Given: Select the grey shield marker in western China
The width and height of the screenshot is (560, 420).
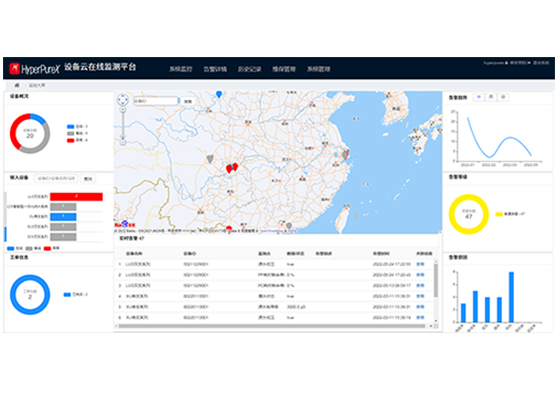Looking at the screenshot, I should 210,159.
